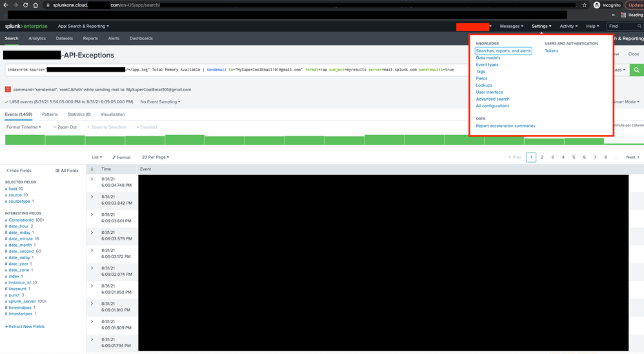Open App: Search & Reporting dropdown
This screenshot has width=644, height=354.
click(x=83, y=26)
